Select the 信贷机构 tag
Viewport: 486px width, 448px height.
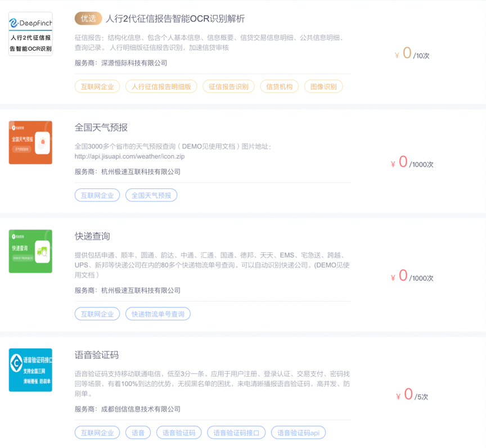(x=279, y=87)
